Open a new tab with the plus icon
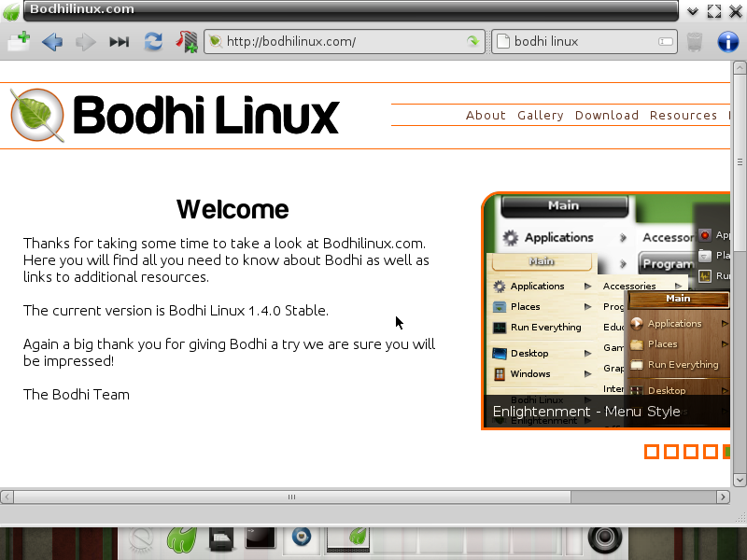Image resolution: width=747 pixels, height=560 pixels. point(19,41)
